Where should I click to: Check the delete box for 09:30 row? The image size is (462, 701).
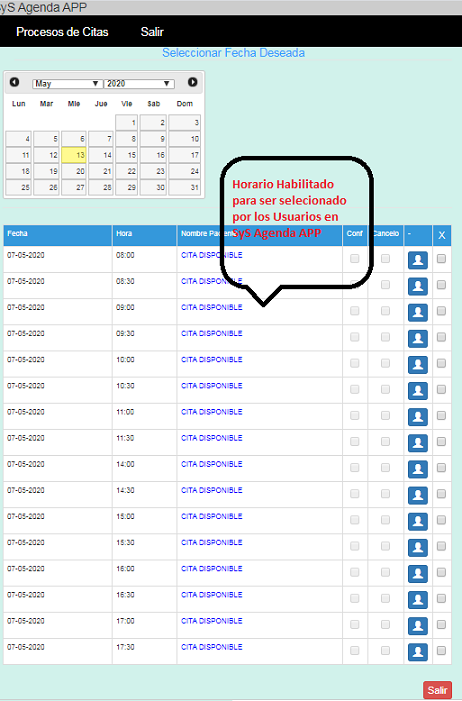click(441, 337)
